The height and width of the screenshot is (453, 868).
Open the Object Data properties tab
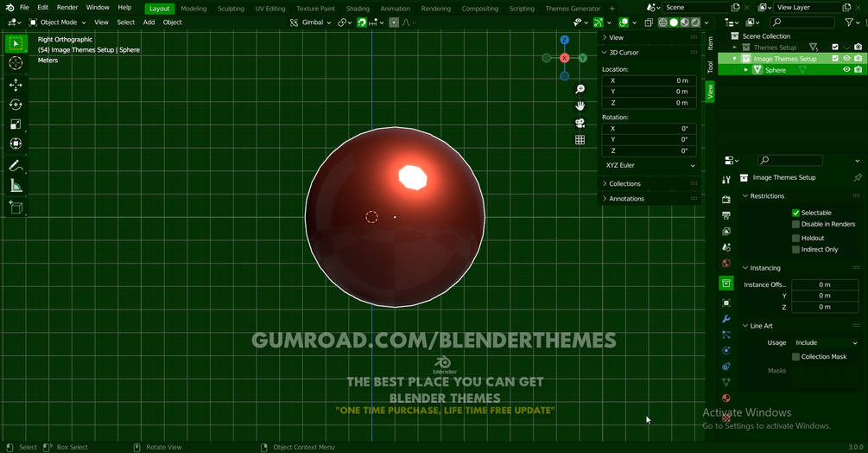pyautogui.click(x=726, y=382)
